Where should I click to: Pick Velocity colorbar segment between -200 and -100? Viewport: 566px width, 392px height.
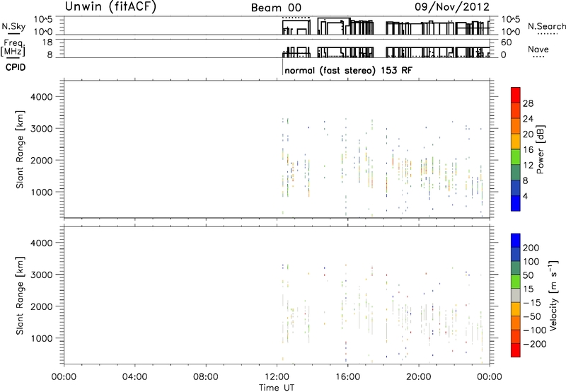click(x=516, y=336)
